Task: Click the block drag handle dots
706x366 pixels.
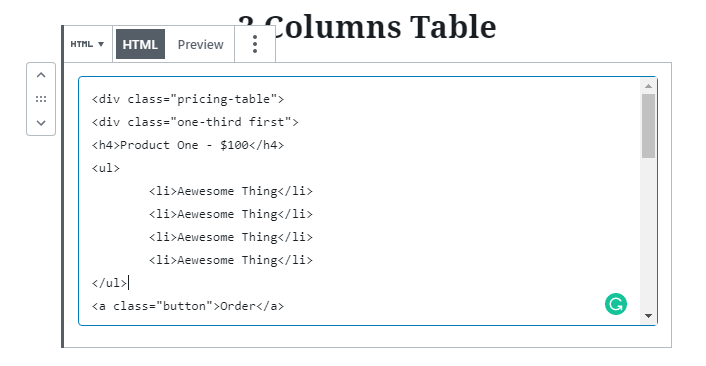Action: pyautogui.click(x=41, y=99)
